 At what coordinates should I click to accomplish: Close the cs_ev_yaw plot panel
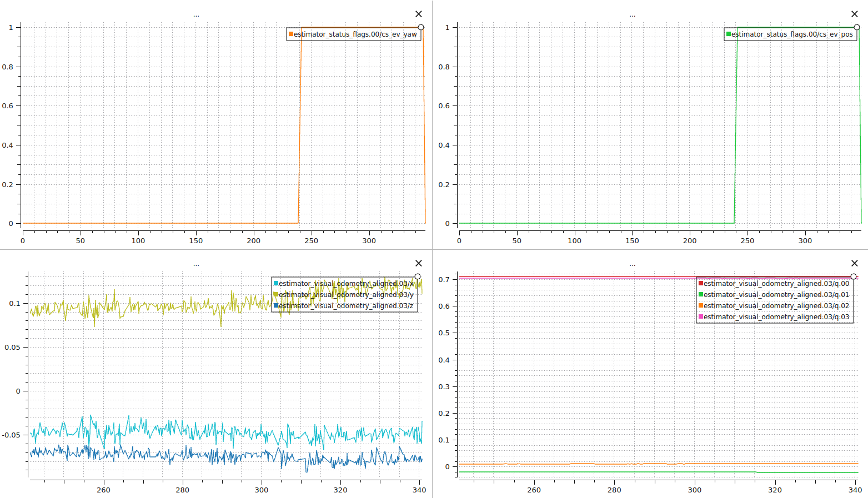[x=419, y=14]
